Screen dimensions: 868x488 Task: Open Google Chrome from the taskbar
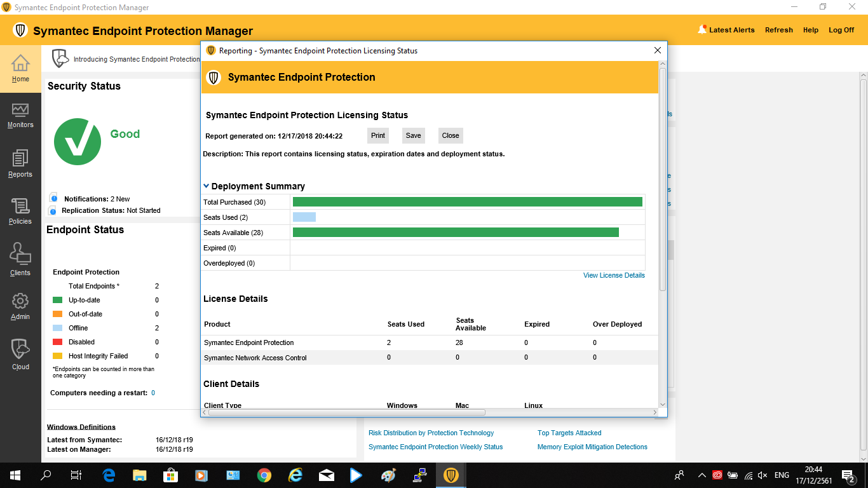[264, 475]
